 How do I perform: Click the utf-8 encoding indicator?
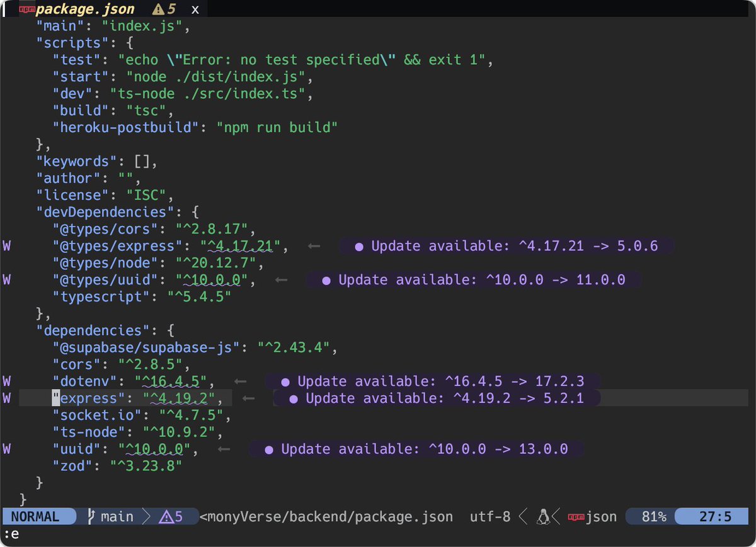click(490, 517)
